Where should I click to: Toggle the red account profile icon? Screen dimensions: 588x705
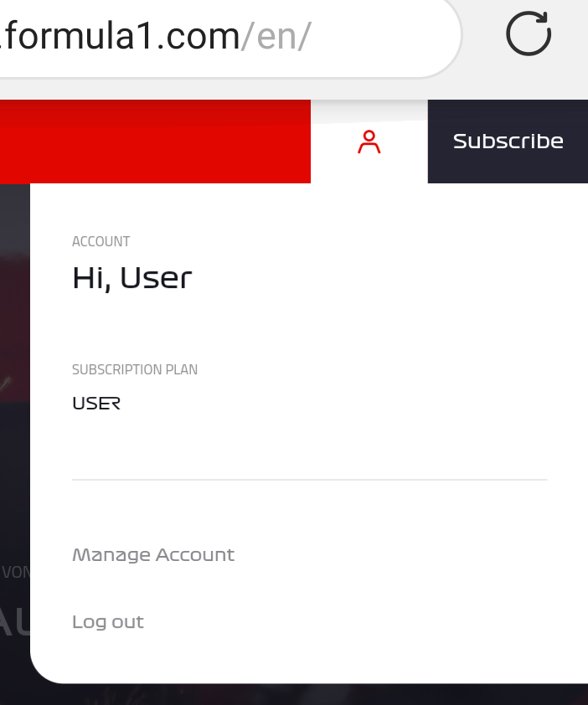click(369, 142)
